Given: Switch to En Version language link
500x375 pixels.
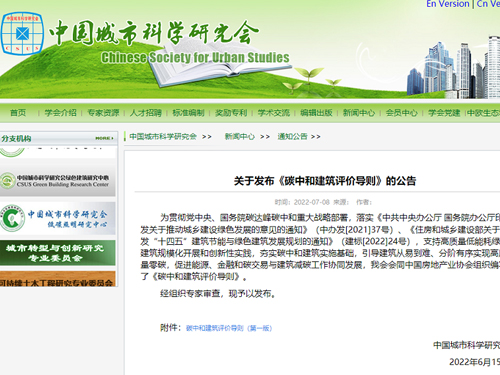Looking at the screenshot, I should (x=448, y=4).
